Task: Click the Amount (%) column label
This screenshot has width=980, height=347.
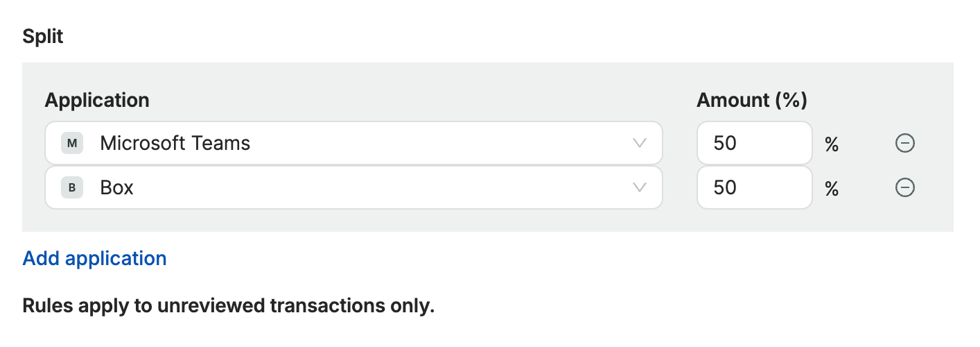Action: click(752, 100)
